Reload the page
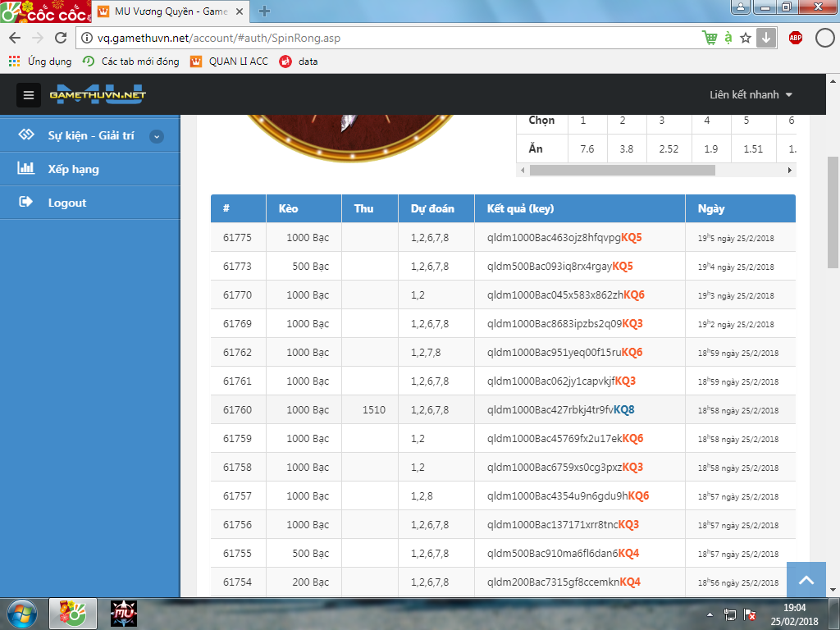This screenshot has width=840, height=630. point(60,38)
